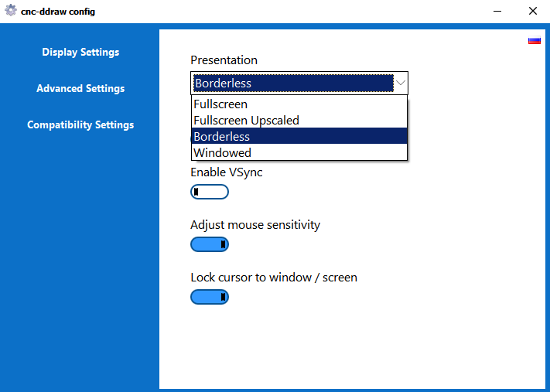The width and height of the screenshot is (550, 392).
Task: Click the Lock cursor to window label
Action: 274,277
